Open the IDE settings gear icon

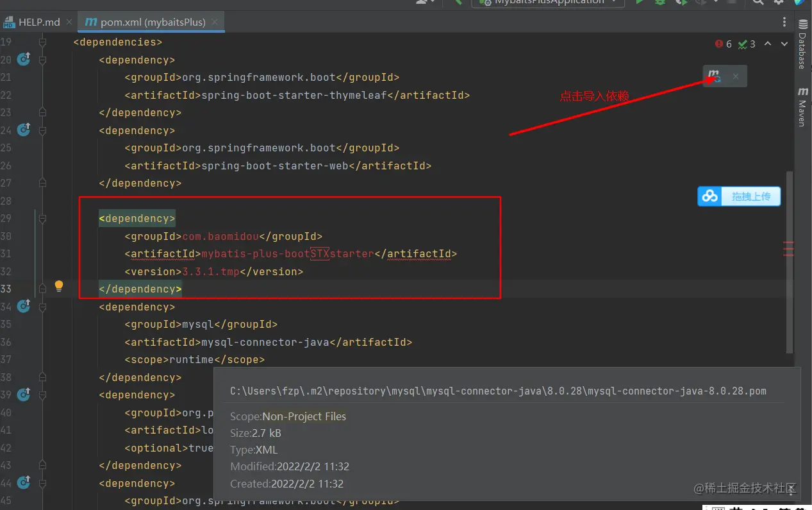click(779, 2)
